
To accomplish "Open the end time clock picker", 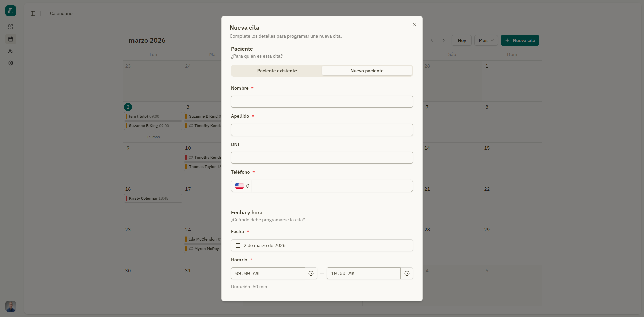I will [x=407, y=273].
